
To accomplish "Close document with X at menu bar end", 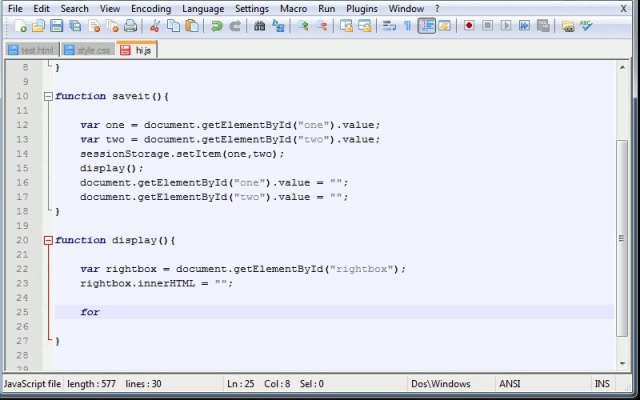I will (x=623, y=9).
